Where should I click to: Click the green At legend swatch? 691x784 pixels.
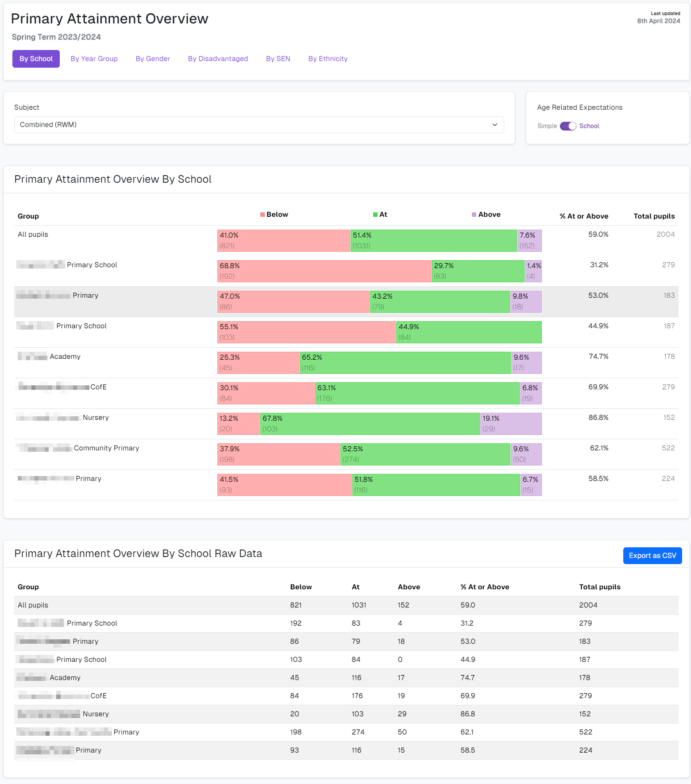[x=375, y=215]
